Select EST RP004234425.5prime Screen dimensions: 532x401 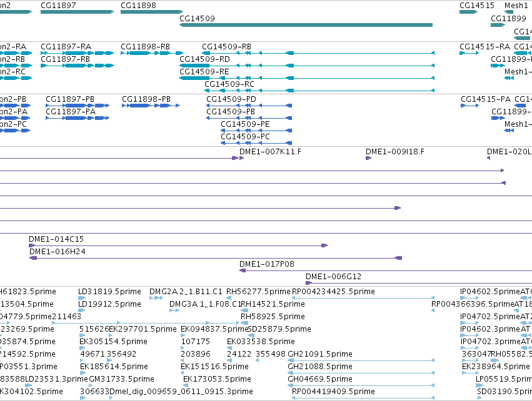point(363,298)
